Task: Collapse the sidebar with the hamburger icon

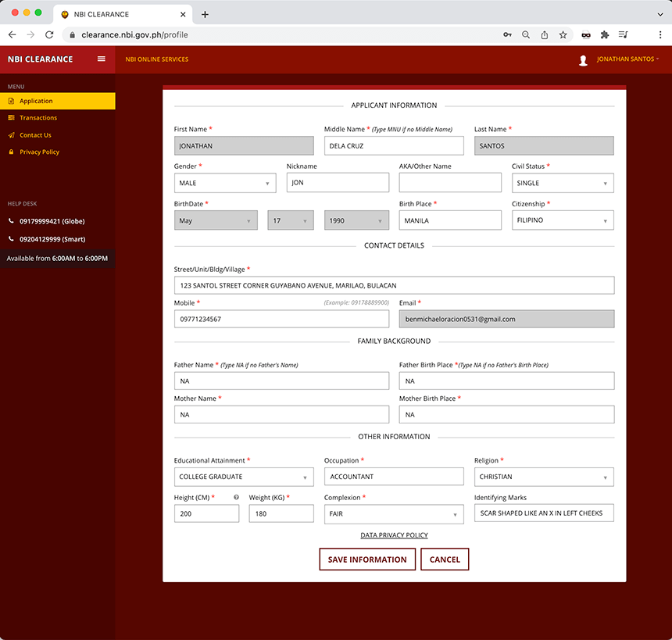Action: click(x=102, y=59)
